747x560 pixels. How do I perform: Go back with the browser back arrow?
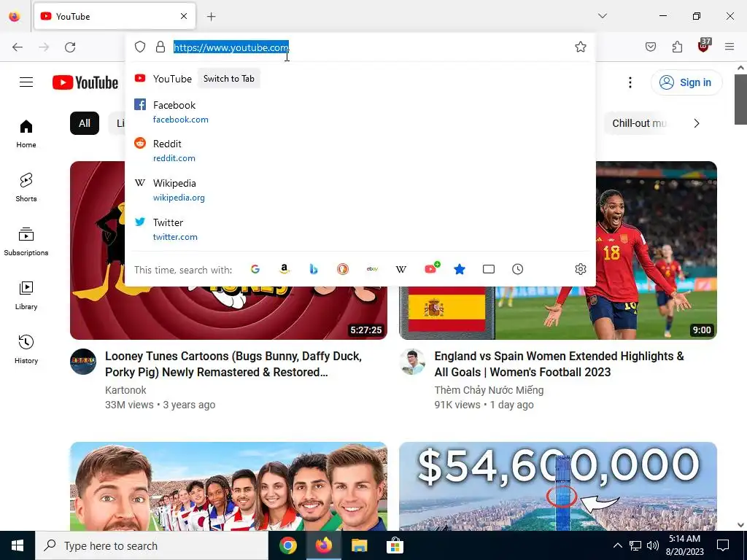[18, 47]
